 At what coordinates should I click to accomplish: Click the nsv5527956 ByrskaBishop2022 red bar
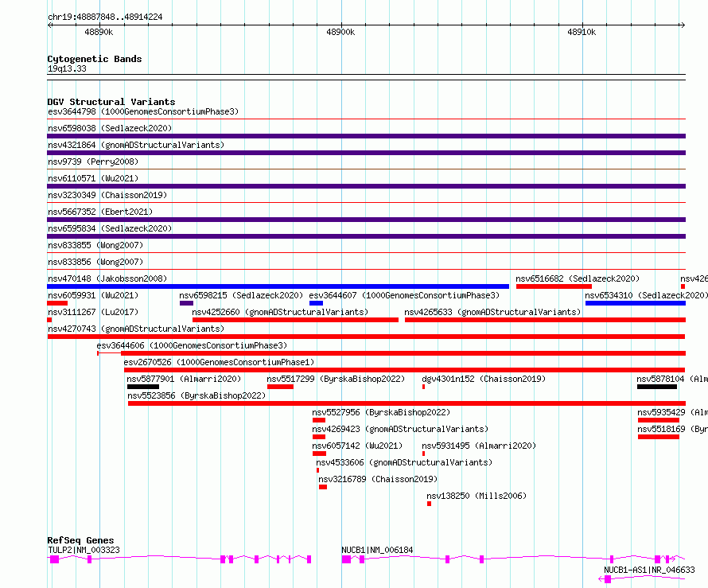coord(319,420)
